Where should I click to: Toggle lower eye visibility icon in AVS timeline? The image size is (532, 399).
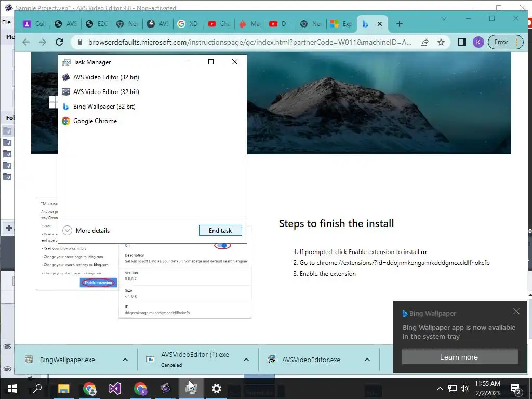pyautogui.click(x=7, y=369)
